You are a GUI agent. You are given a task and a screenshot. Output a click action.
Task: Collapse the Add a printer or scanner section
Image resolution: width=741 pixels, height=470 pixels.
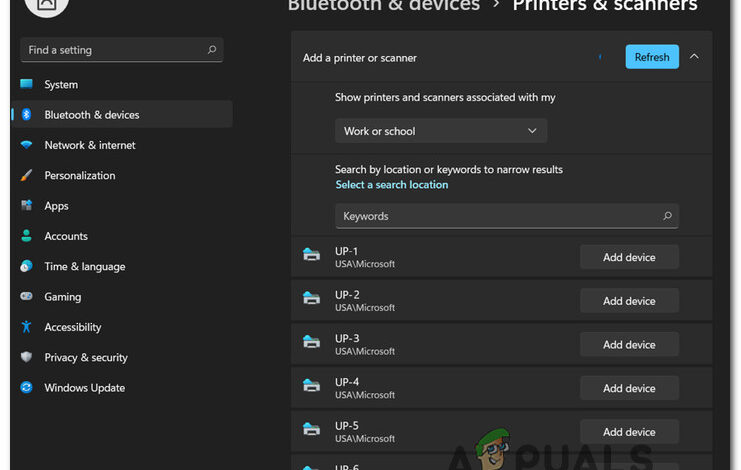pyautogui.click(x=694, y=57)
